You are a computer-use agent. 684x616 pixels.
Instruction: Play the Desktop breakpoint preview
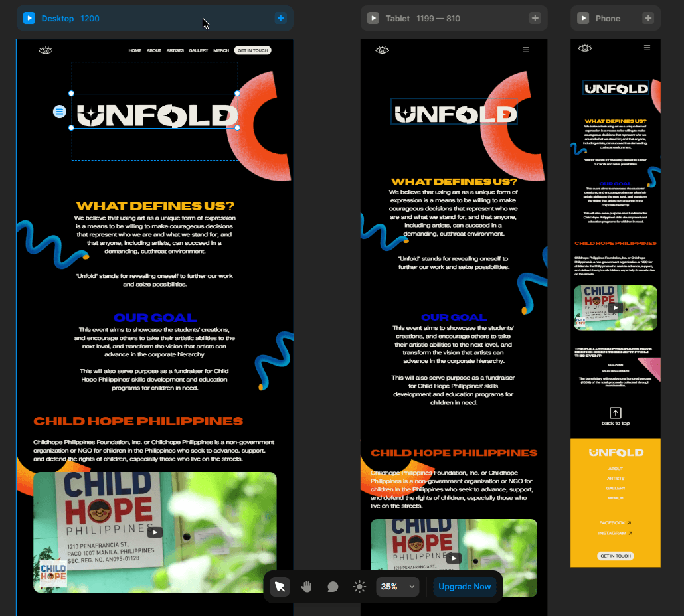(29, 19)
